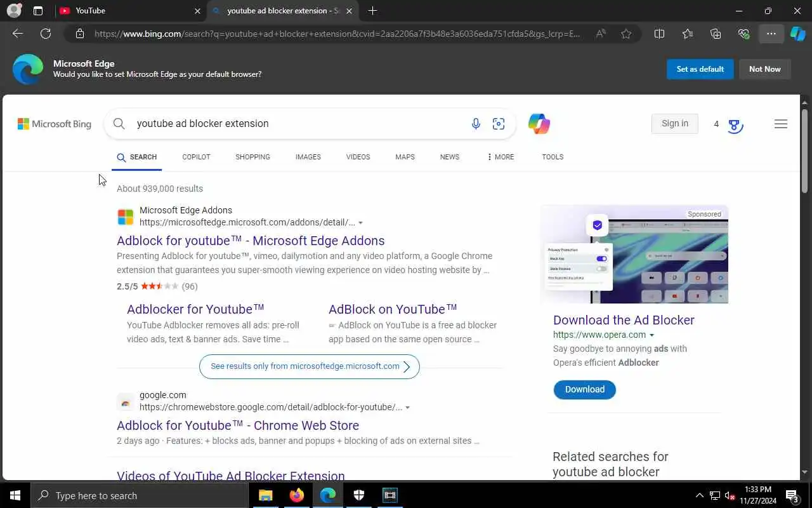The height and width of the screenshot is (508, 812).
Task: Click the Windows taskbar search box
Action: pos(140,495)
